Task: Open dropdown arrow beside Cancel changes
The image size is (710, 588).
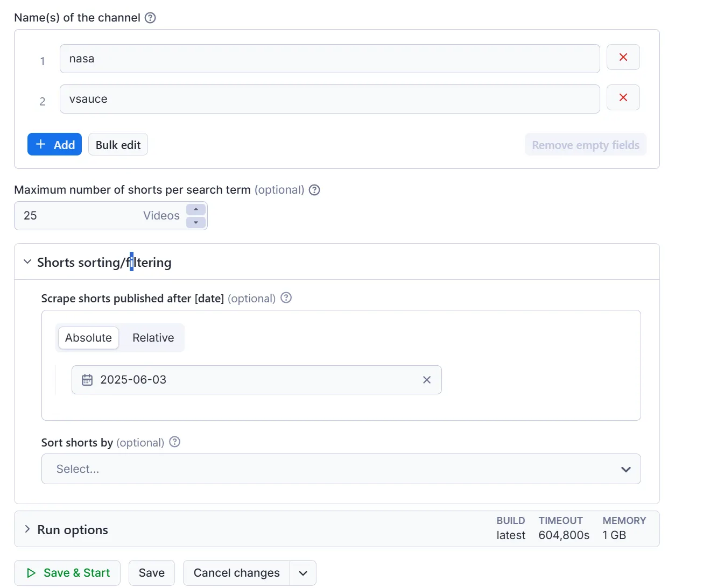Action: pos(303,573)
